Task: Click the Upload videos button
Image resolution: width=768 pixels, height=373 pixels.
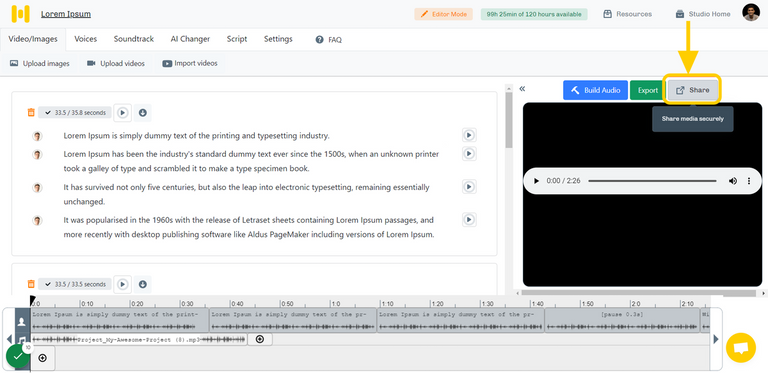Action: pos(116,64)
